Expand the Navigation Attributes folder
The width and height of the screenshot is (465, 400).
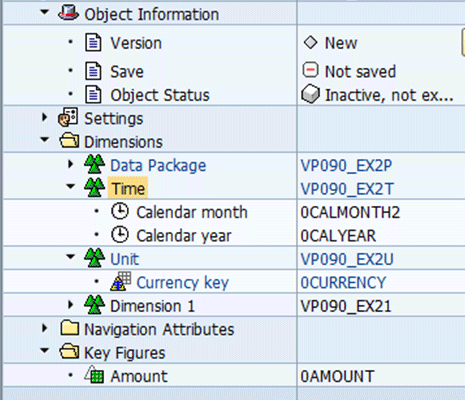click(x=45, y=328)
